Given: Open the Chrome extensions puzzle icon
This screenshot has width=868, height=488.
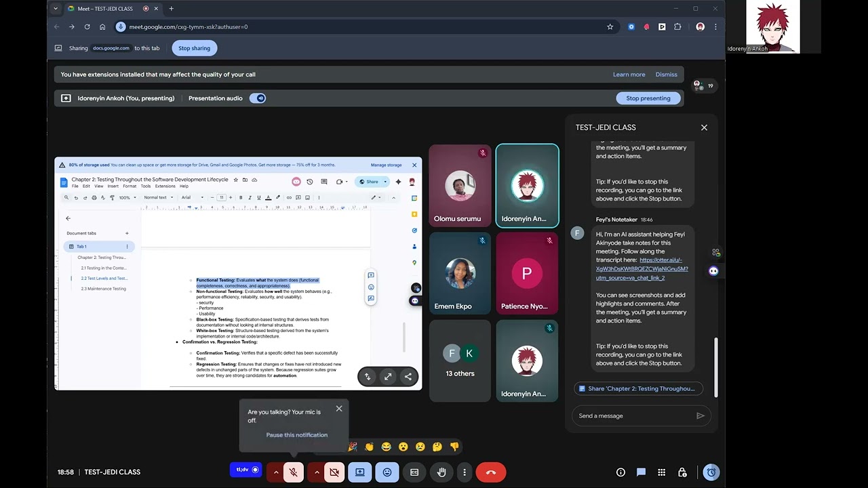Looking at the screenshot, I should pyautogui.click(x=677, y=27).
